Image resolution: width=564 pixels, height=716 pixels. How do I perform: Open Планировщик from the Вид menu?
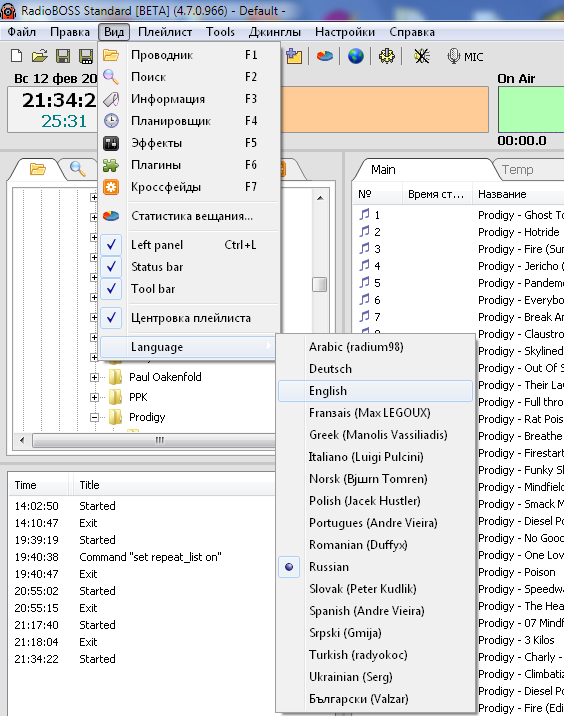[x=189, y=121]
